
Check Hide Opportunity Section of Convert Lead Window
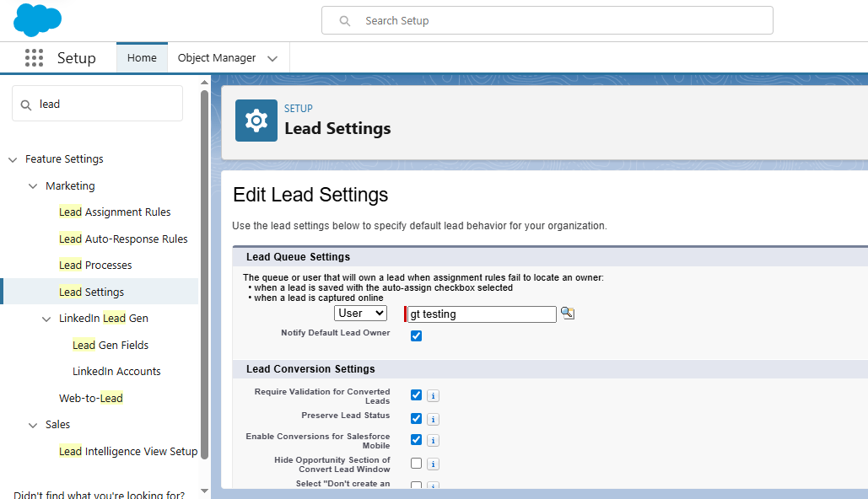tap(417, 464)
